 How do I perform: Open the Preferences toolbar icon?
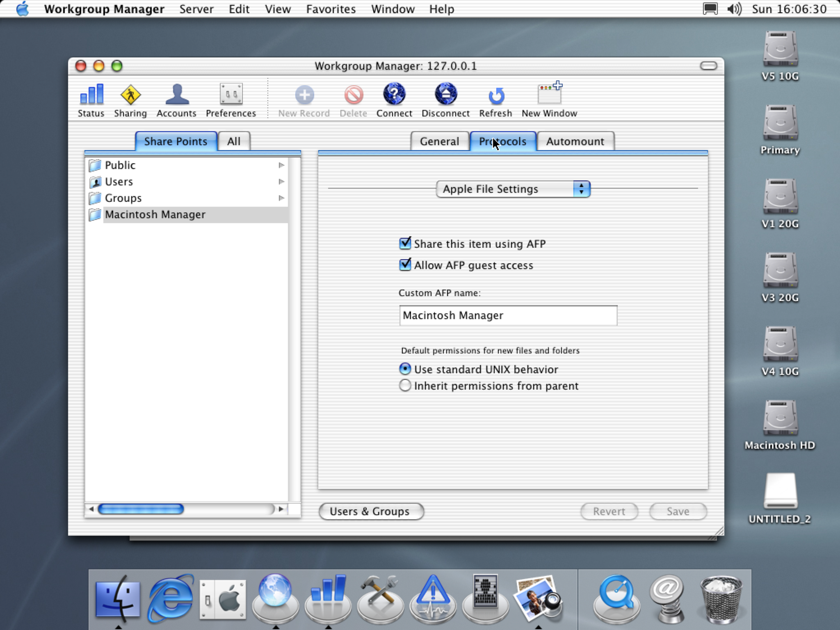(231, 100)
